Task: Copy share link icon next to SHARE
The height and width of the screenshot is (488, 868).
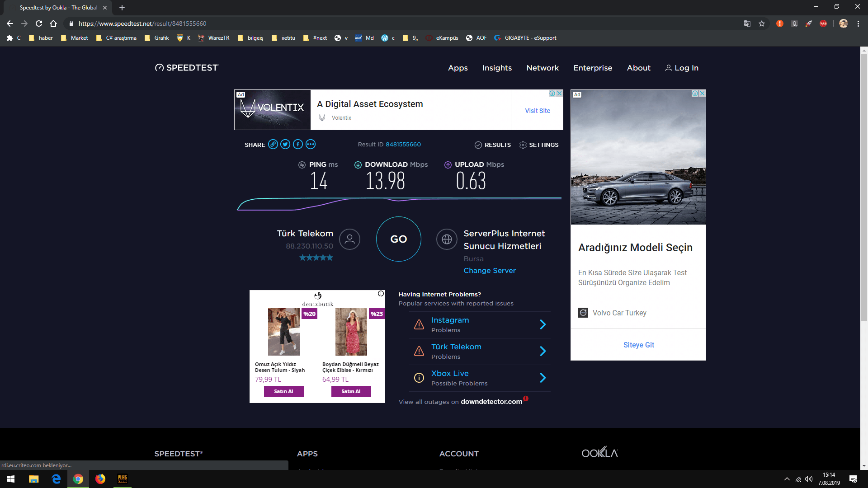Action: tap(273, 145)
